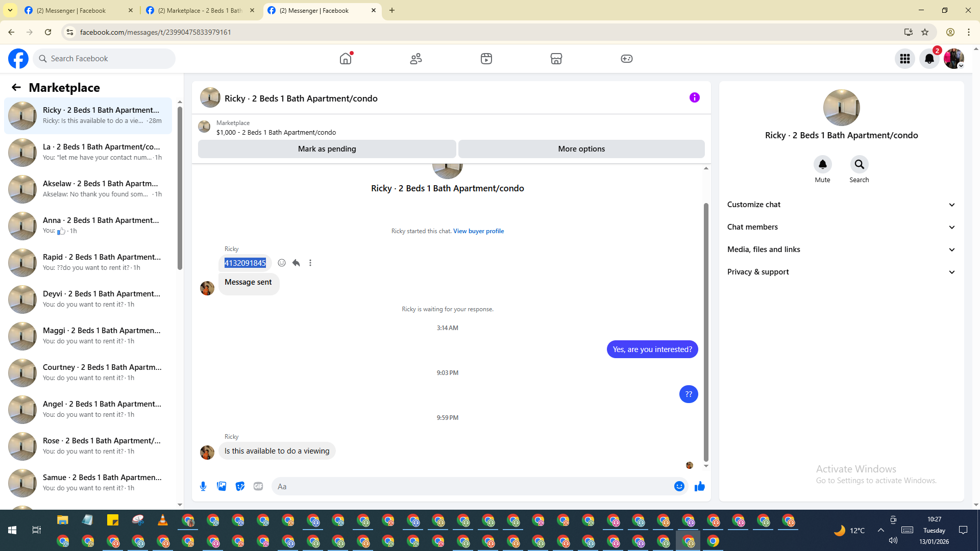Click the Aa message input field

click(472, 486)
